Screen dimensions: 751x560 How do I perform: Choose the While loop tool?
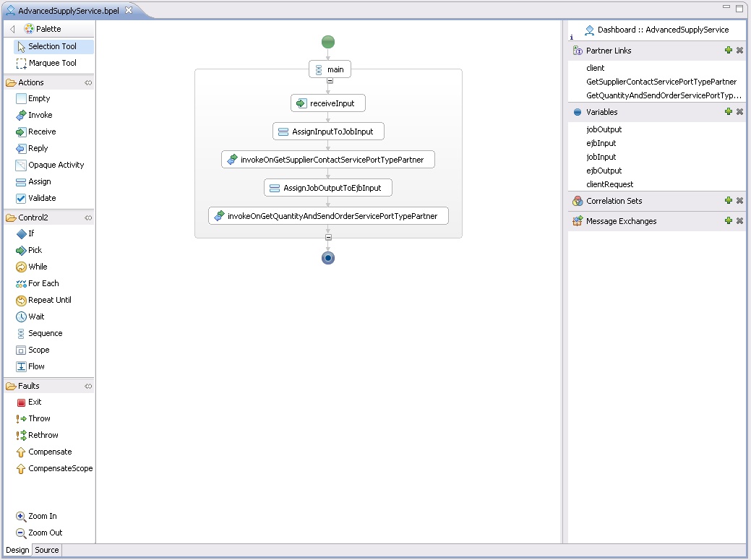(x=38, y=267)
